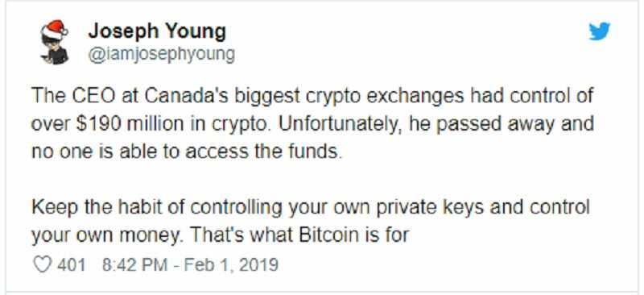644x295 pixels.
Task: Click the 401 likes count
Action: pos(71,264)
